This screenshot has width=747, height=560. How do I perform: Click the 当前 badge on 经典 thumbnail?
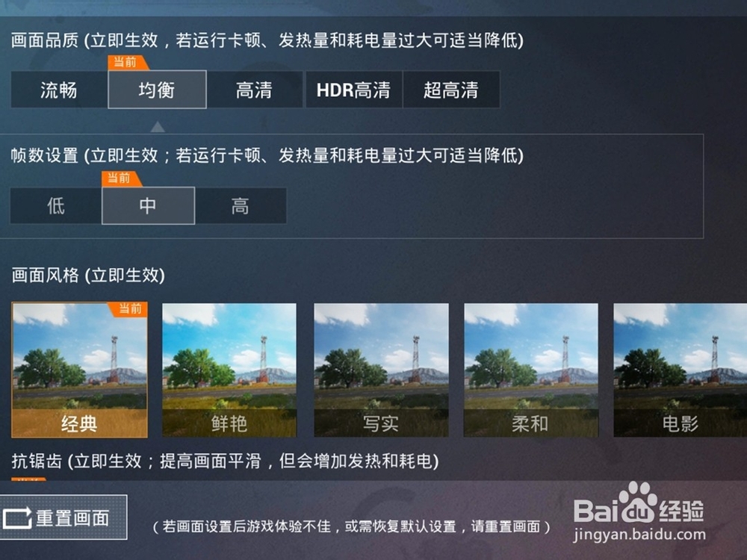(128, 309)
